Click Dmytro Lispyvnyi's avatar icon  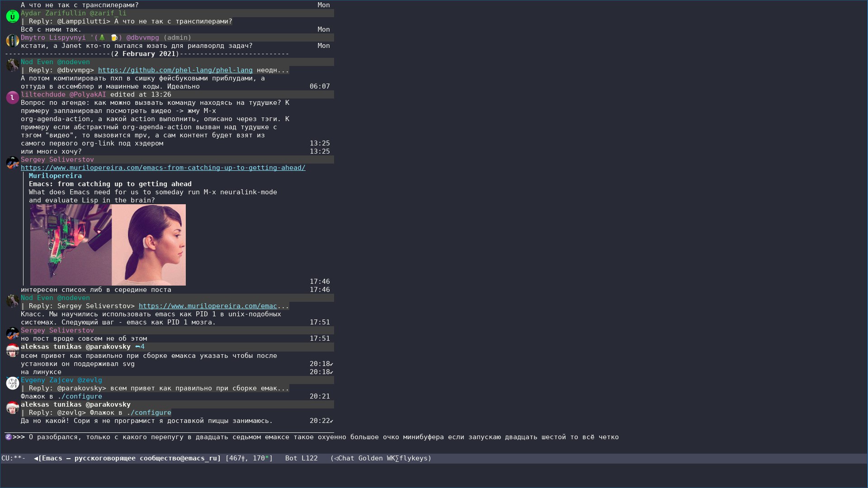(x=13, y=41)
